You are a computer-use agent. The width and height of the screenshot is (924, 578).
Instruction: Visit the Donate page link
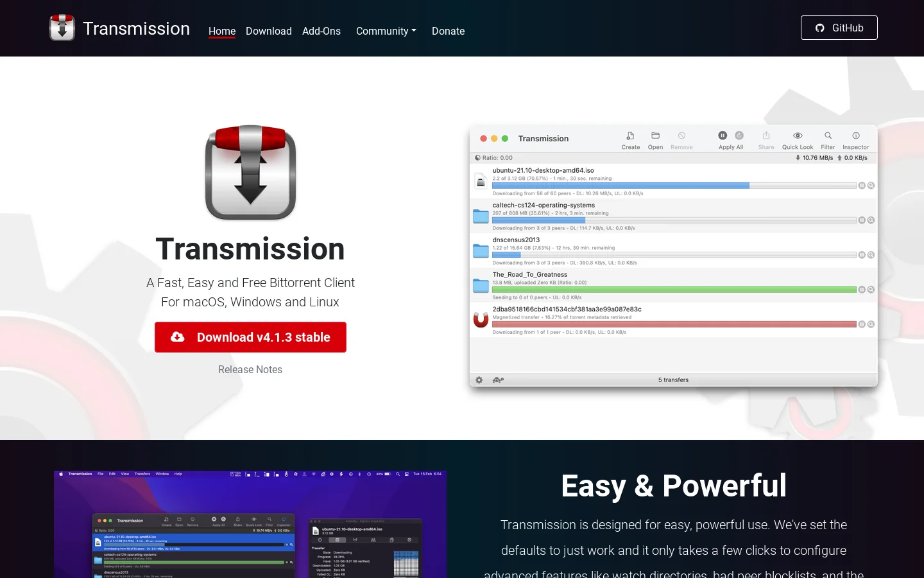click(x=449, y=31)
